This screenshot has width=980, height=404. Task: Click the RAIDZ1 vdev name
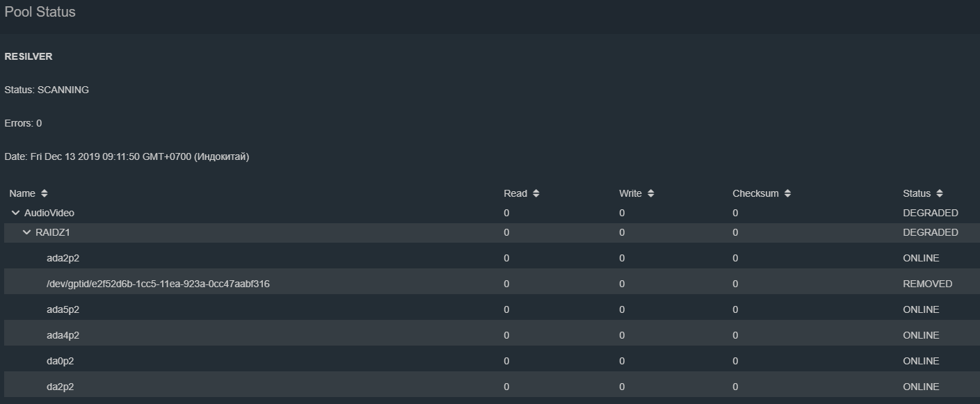click(x=53, y=232)
